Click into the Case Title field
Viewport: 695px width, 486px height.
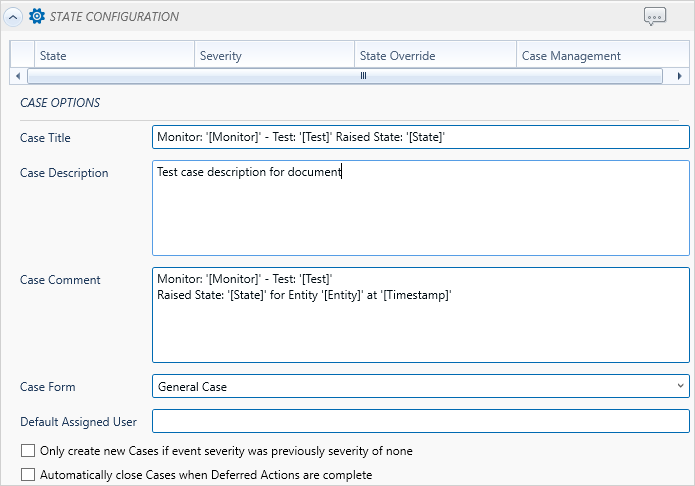(420, 137)
